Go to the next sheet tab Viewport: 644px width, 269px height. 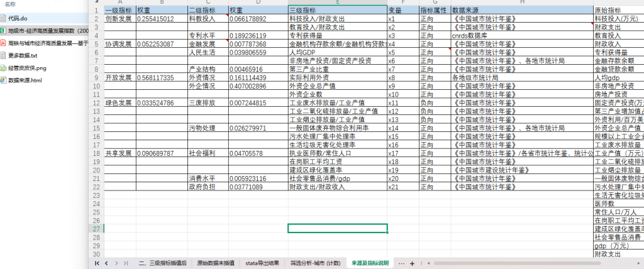(116, 263)
